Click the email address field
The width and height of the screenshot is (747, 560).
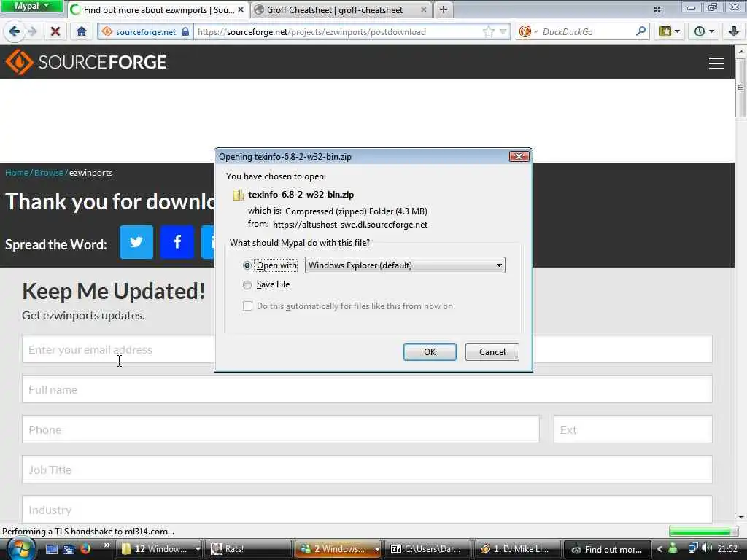(367, 349)
